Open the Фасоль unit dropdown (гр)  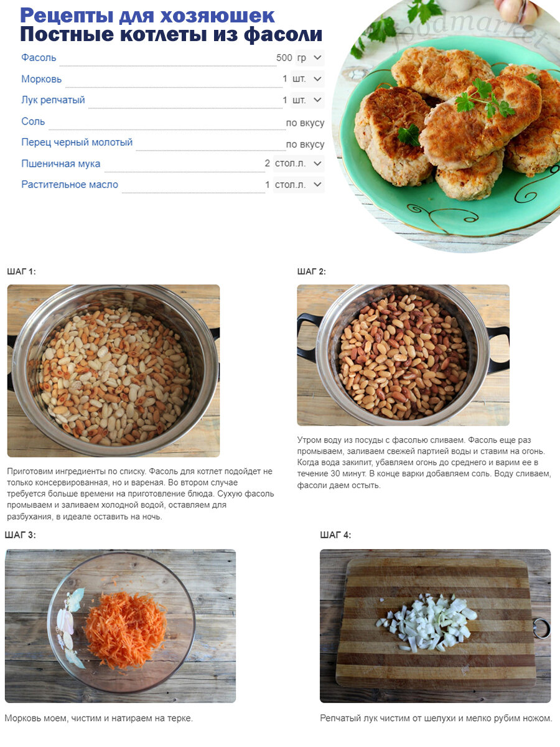pyautogui.click(x=309, y=58)
